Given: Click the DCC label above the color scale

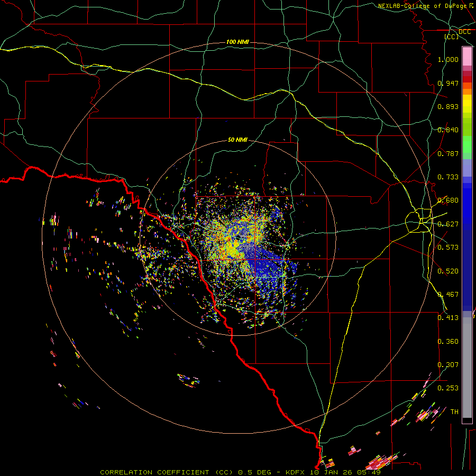Looking at the screenshot, I should 464,32.
